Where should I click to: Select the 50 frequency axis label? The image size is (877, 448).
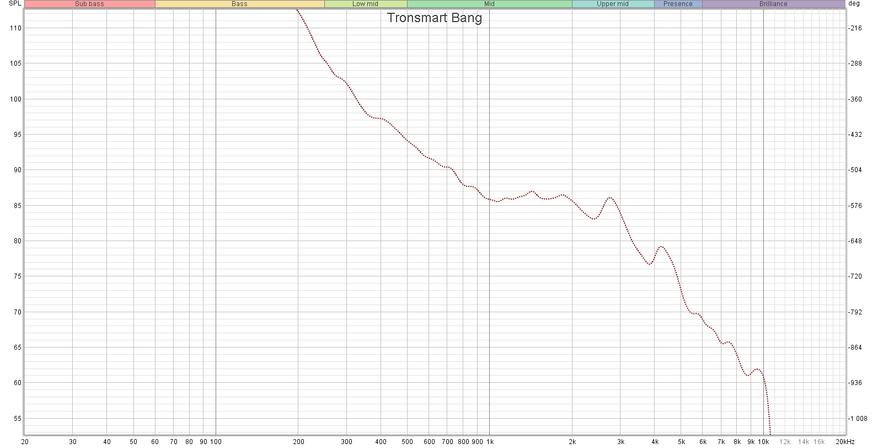tap(133, 442)
